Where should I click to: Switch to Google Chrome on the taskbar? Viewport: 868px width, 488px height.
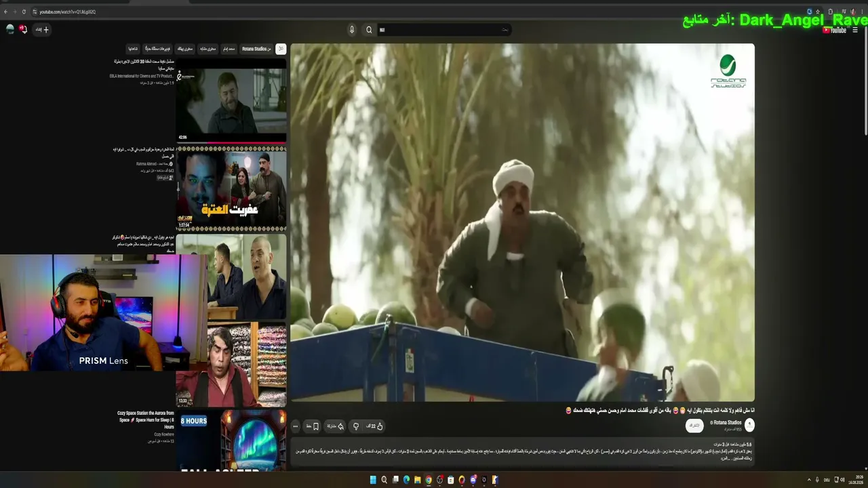(x=429, y=480)
